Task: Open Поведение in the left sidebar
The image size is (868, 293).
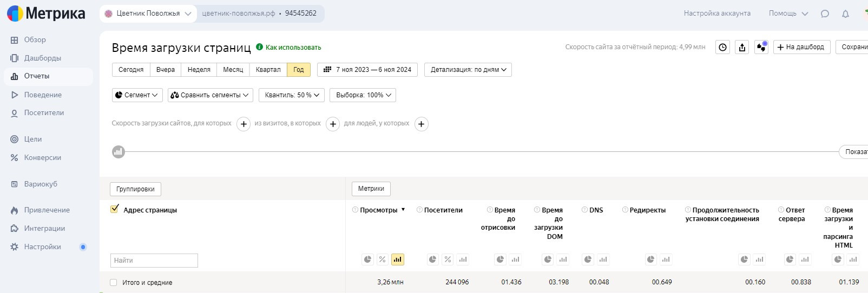Action: click(x=43, y=95)
